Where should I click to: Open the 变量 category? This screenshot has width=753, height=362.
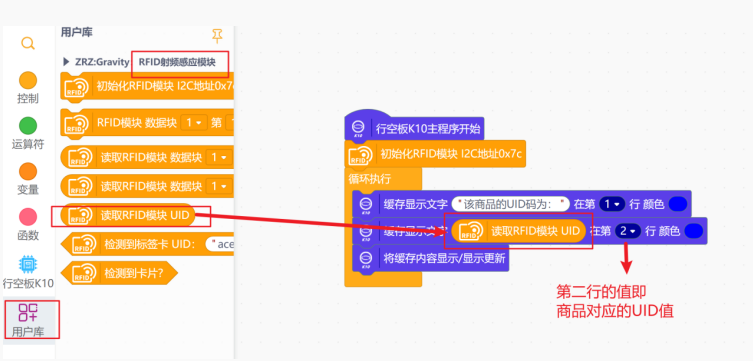tap(28, 179)
